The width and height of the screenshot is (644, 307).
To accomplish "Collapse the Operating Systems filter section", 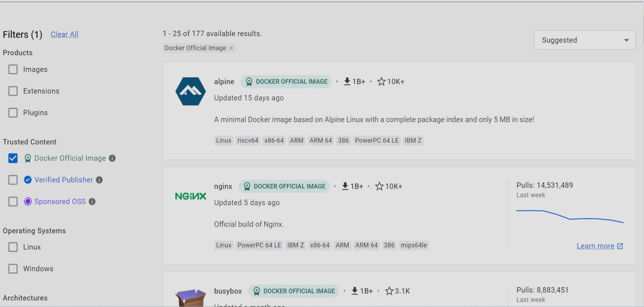I will [34, 231].
